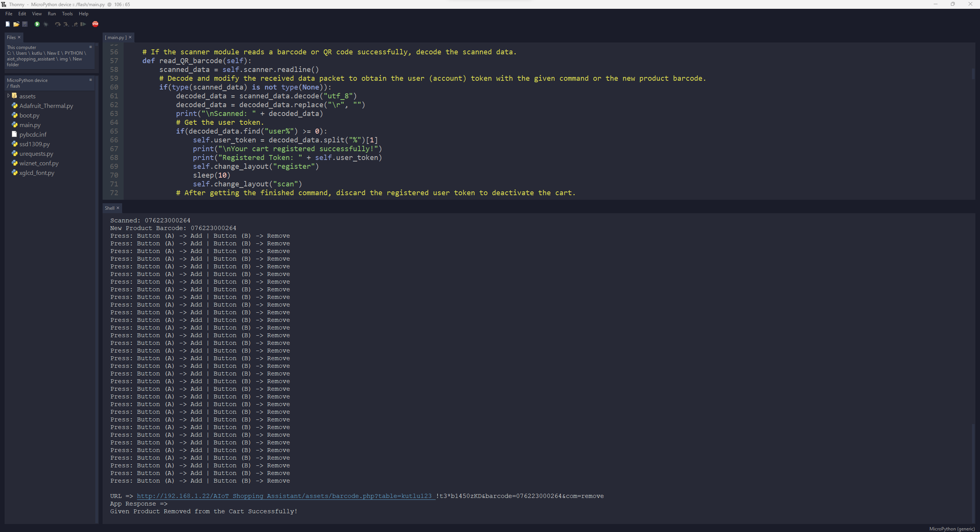980x532 pixels.
Task: Open the Run menu
Action: click(x=52, y=13)
